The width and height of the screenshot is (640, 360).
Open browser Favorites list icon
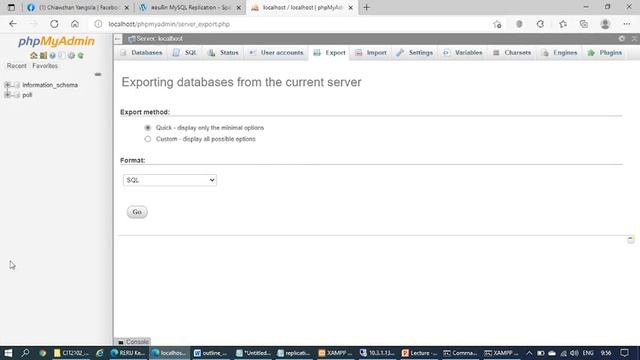tap(563, 24)
